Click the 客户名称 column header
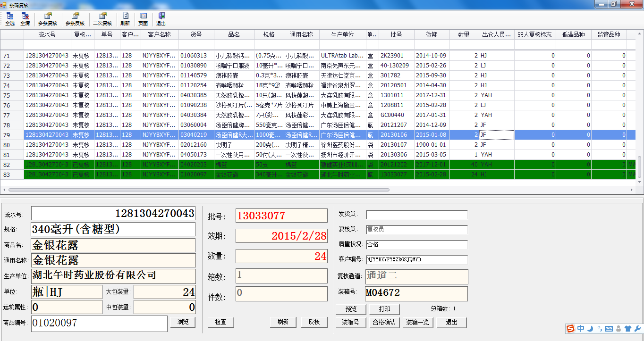 coord(160,34)
